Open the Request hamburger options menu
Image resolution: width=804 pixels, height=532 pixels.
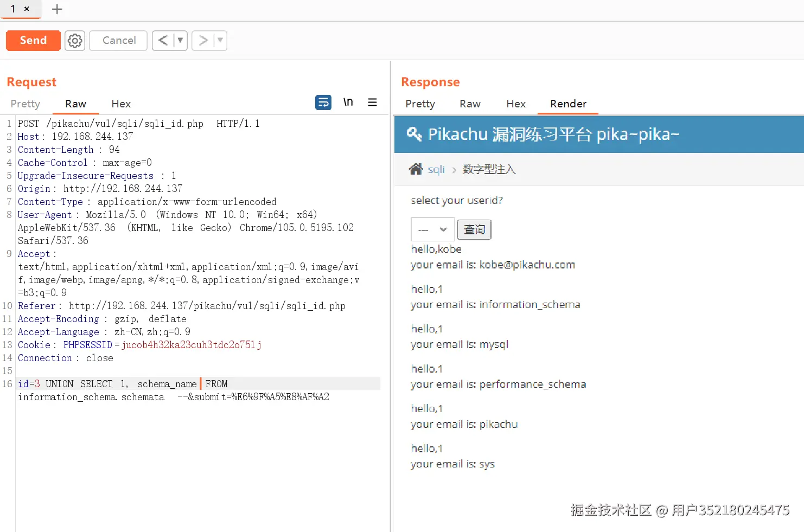point(372,102)
